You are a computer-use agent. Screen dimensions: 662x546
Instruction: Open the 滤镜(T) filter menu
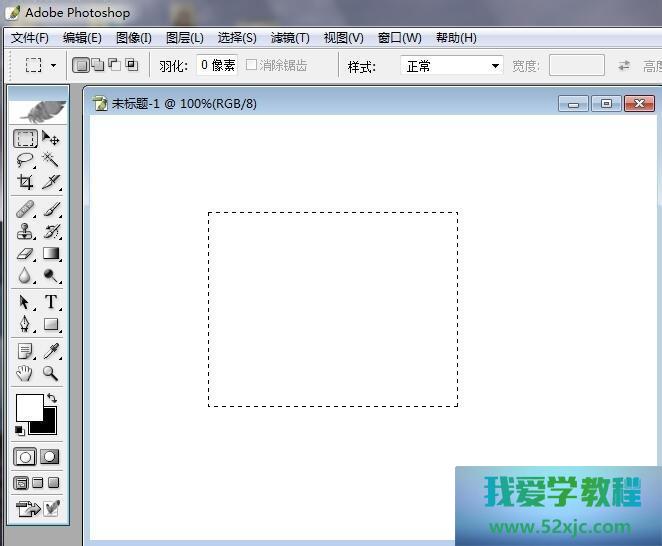pyautogui.click(x=290, y=38)
